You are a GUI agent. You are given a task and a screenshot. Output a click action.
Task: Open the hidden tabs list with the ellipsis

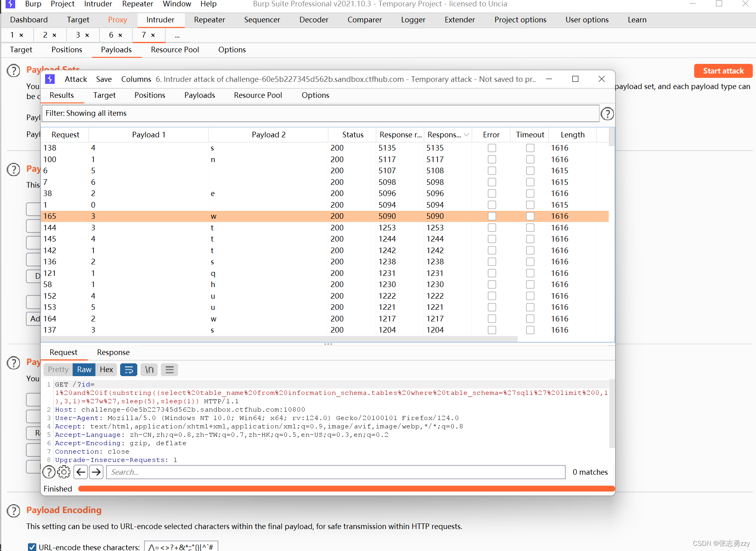177,35
